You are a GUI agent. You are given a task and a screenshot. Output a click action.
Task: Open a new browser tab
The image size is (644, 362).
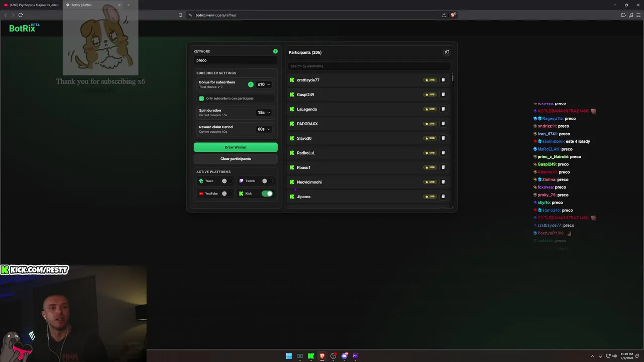pos(129,5)
